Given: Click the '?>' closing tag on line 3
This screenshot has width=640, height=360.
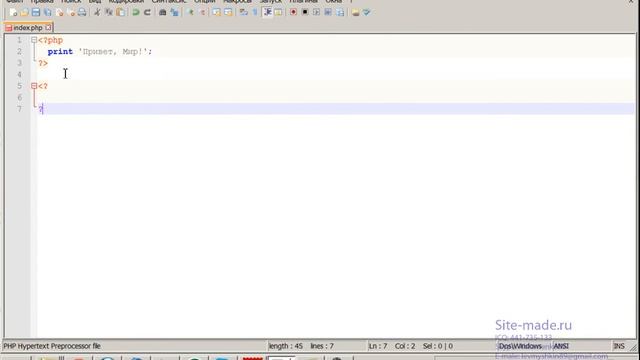Looking at the screenshot, I should (x=43, y=63).
